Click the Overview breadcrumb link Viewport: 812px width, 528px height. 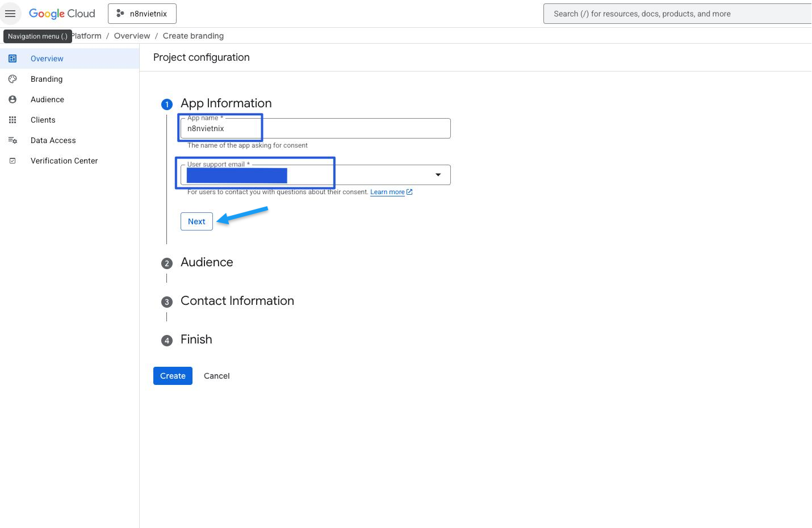click(x=132, y=36)
